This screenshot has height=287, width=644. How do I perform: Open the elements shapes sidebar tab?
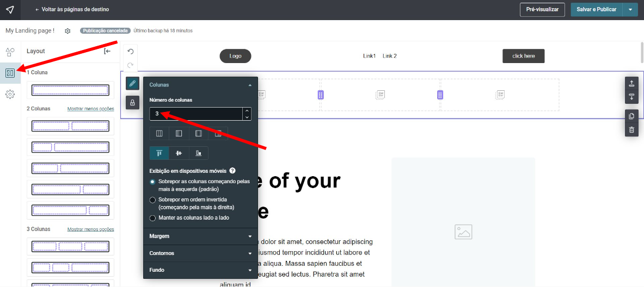pyautogui.click(x=10, y=52)
